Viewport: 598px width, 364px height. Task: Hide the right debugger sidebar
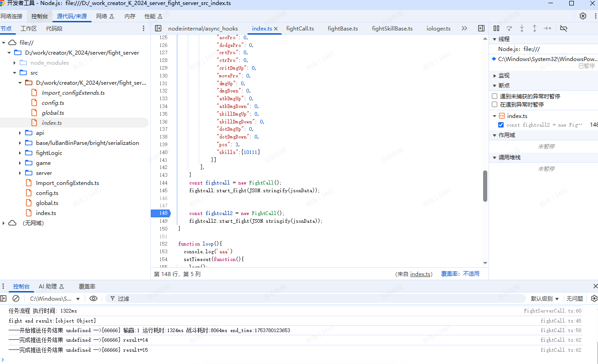[x=481, y=28]
